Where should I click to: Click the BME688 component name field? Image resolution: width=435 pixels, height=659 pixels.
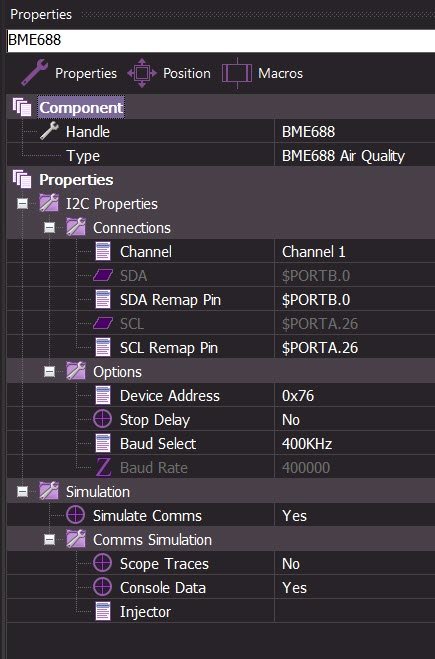coord(221,40)
